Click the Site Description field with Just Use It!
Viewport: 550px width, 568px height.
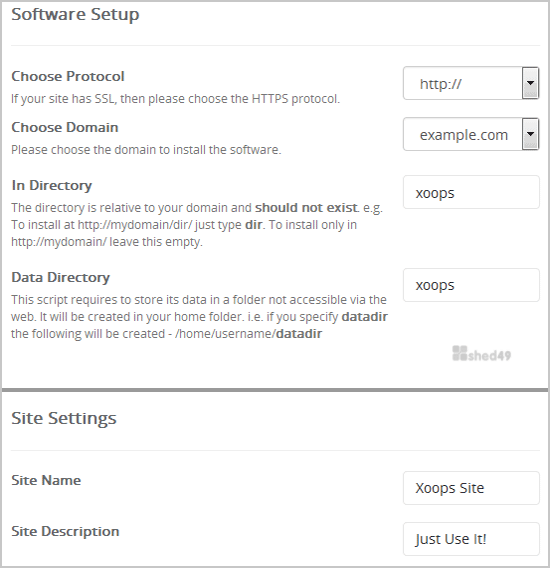tap(471, 539)
